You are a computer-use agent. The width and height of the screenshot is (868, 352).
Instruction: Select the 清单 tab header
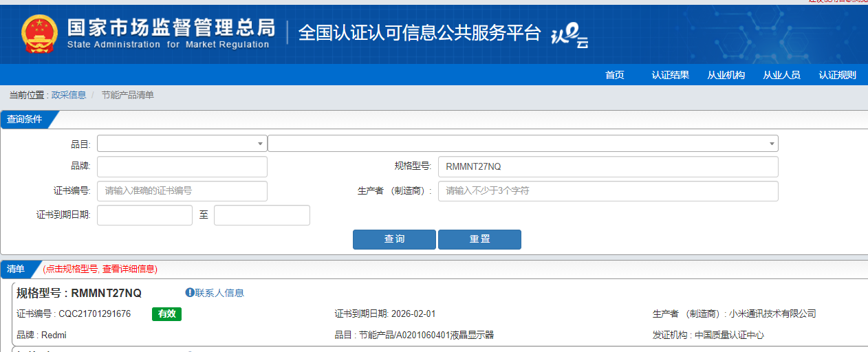click(17, 269)
